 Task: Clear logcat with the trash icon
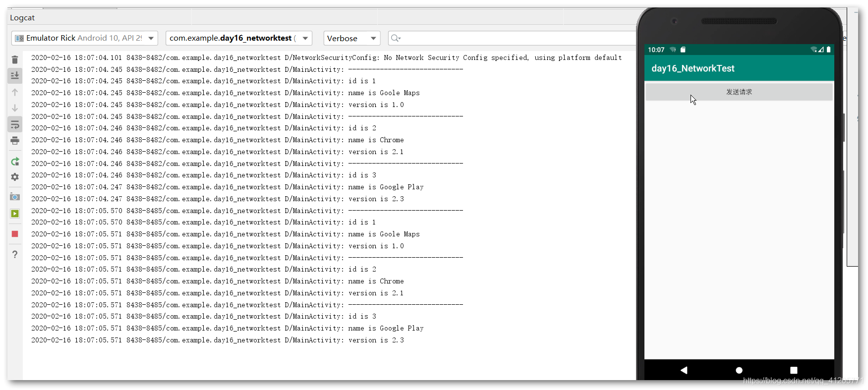click(15, 60)
